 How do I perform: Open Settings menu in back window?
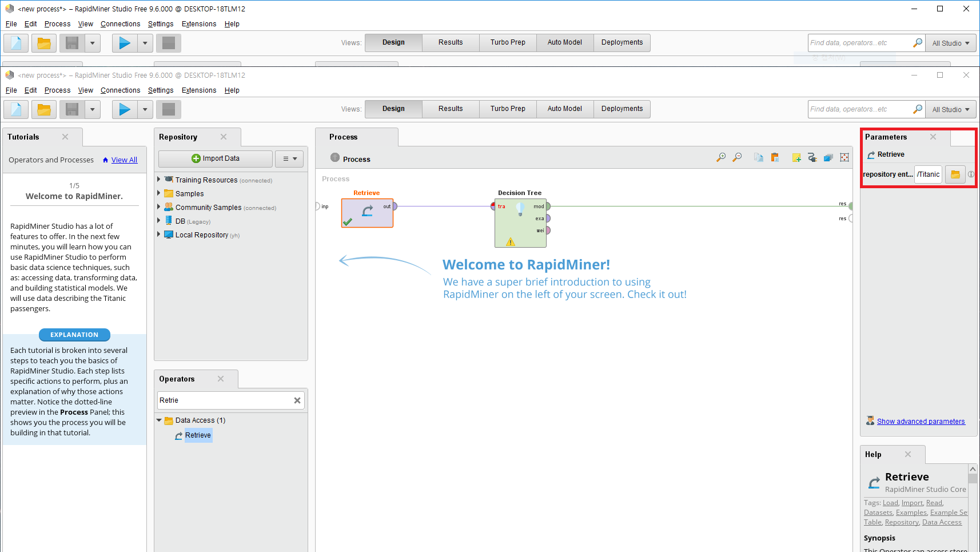click(161, 24)
